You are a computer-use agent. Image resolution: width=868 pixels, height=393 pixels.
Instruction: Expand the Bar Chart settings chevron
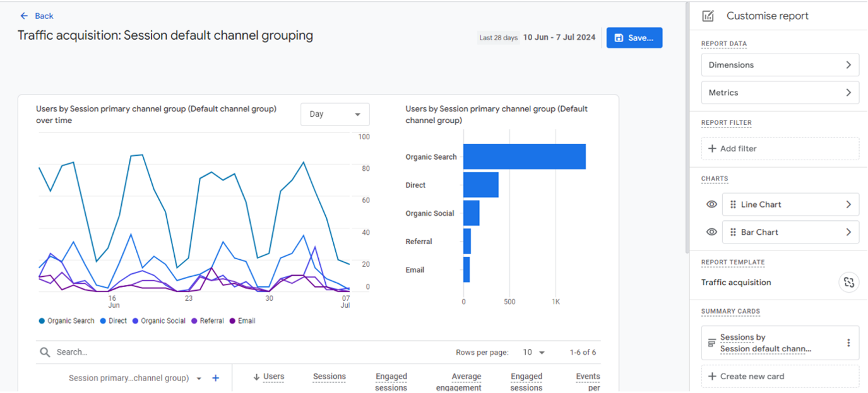(x=848, y=232)
